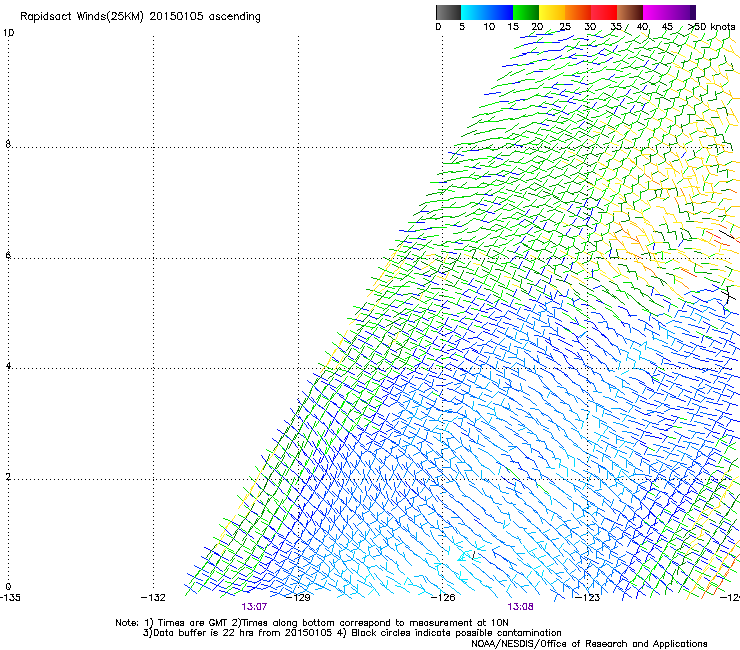This screenshot has height=650, width=740.
Task: Click the note 'Times are GMT' line
Action: 312,623
